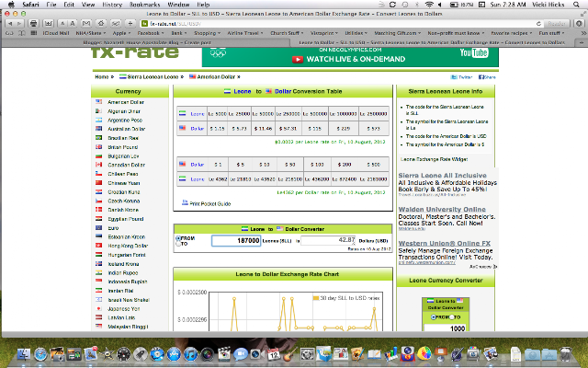Open the History menu
The height and width of the screenshot is (368, 588).
coord(112,5)
